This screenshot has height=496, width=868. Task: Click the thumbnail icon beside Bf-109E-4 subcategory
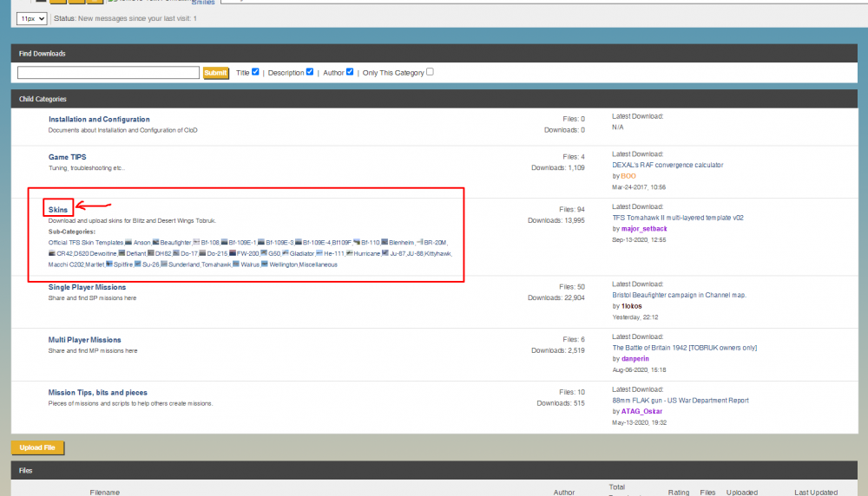click(x=299, y=242)
